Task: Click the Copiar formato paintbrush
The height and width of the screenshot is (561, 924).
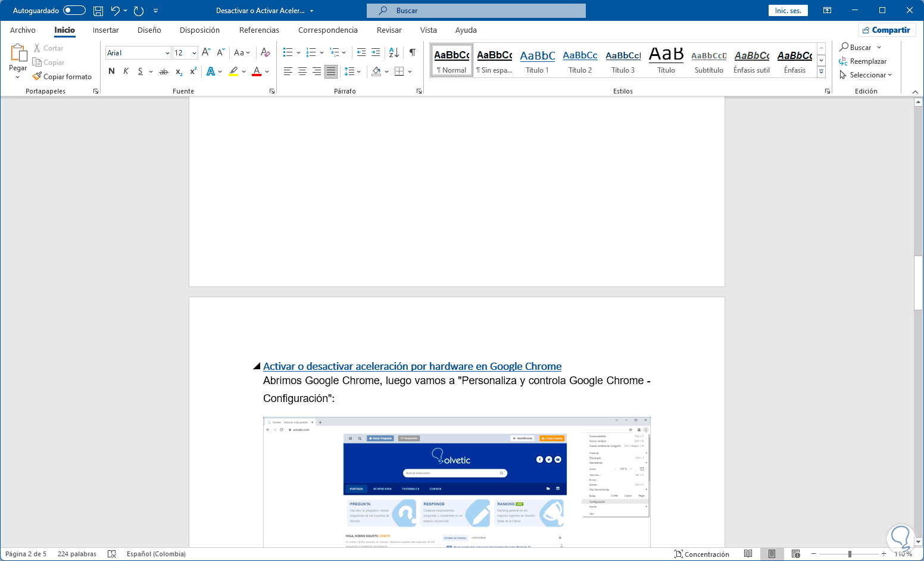Action: point(63,77)
